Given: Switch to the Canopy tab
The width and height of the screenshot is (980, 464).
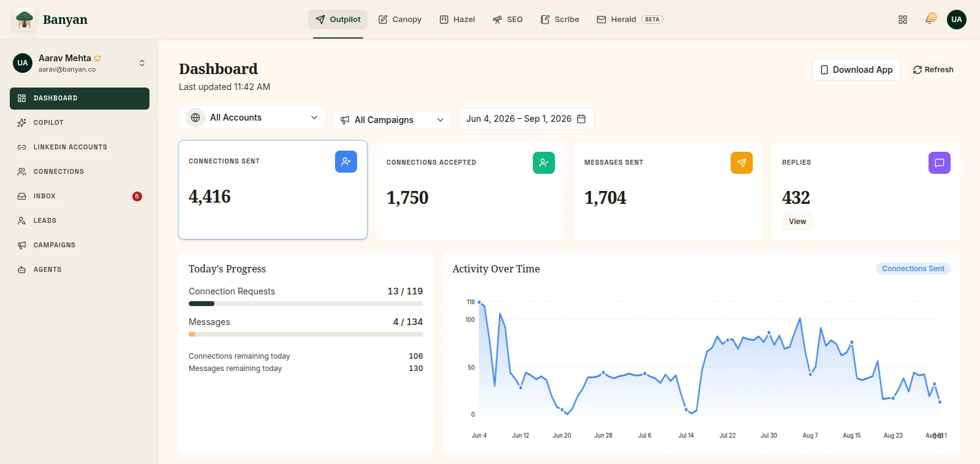Looking at the screenshot, I should [x=400, y=20].
